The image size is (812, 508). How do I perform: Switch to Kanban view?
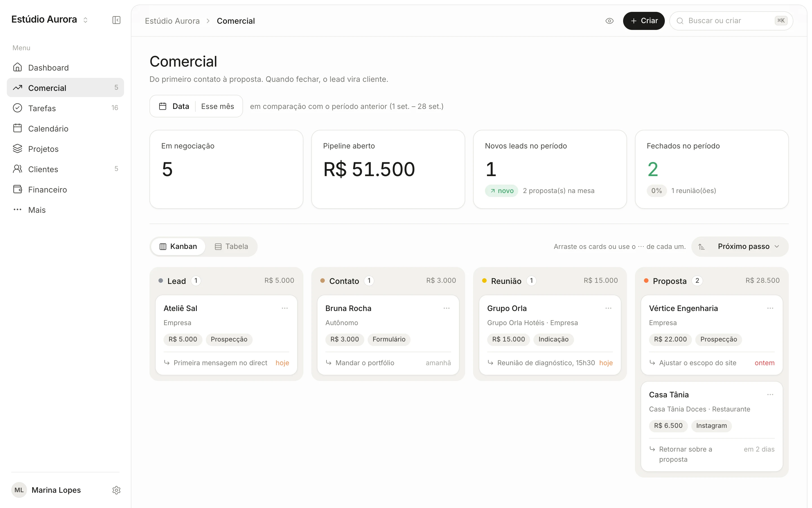(178, 247)
